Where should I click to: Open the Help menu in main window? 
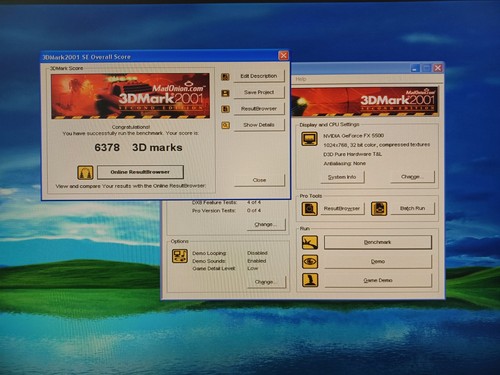[x=301, y=79]
